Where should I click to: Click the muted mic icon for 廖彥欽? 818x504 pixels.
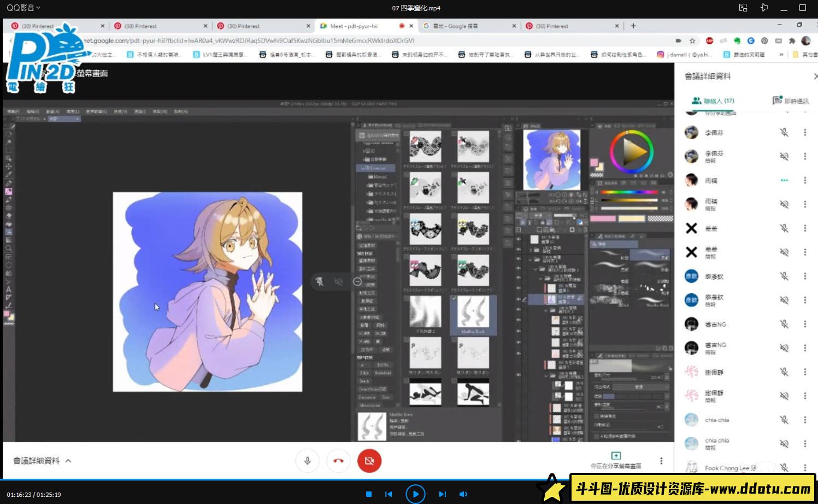(x=784, y=276)
